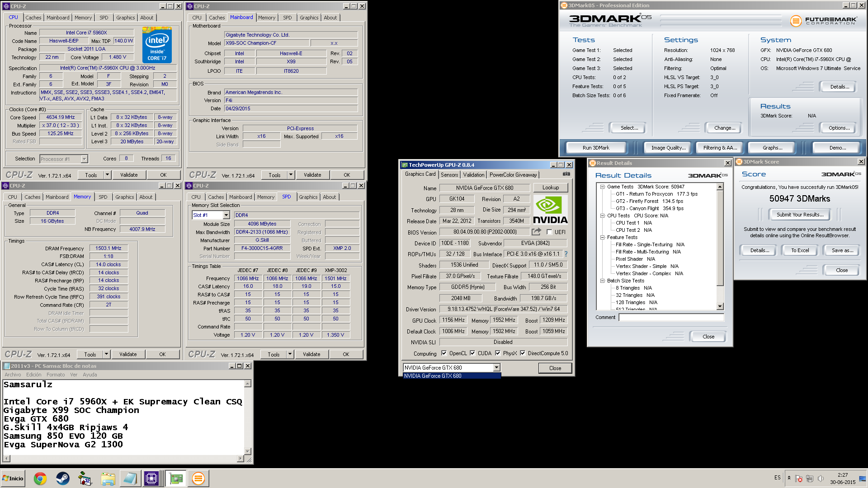Toggle the DirectCompute 5.0 checkbox
Image resolution: width=868 pixels, height=488 pixels.
523,353
